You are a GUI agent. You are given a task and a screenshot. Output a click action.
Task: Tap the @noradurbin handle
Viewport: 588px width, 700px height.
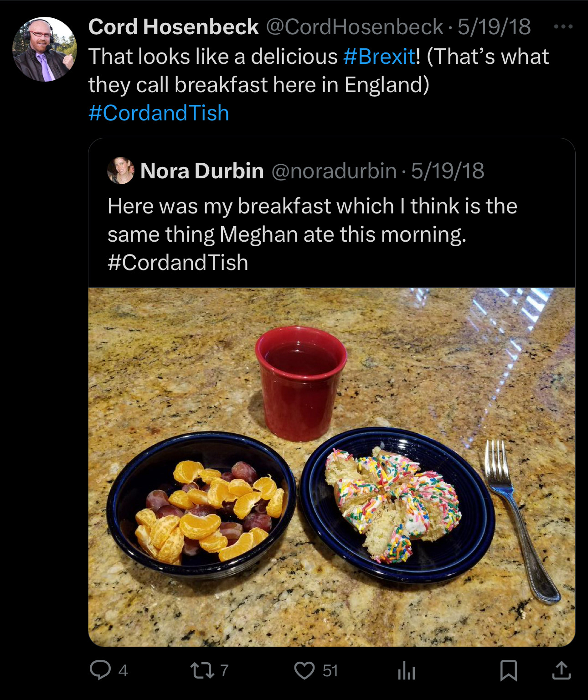334,171
